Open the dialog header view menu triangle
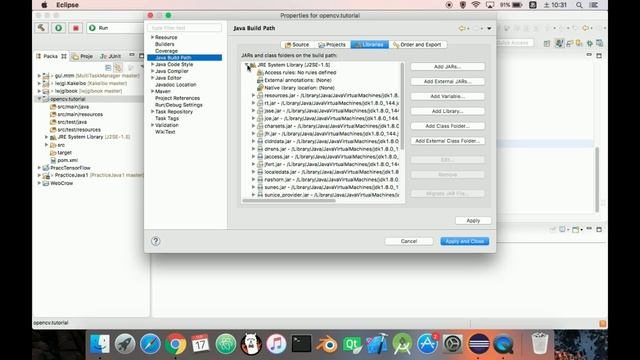The width and height of the screenshot is (640, 360). click(489, 29)
